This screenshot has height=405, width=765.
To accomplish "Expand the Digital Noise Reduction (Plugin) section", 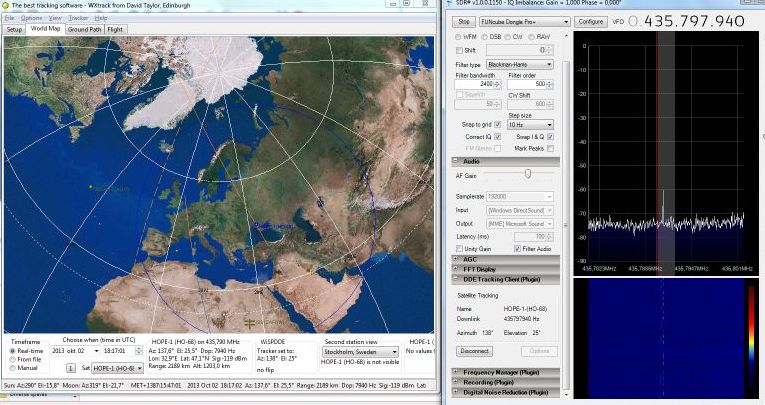I will (505, 392).
